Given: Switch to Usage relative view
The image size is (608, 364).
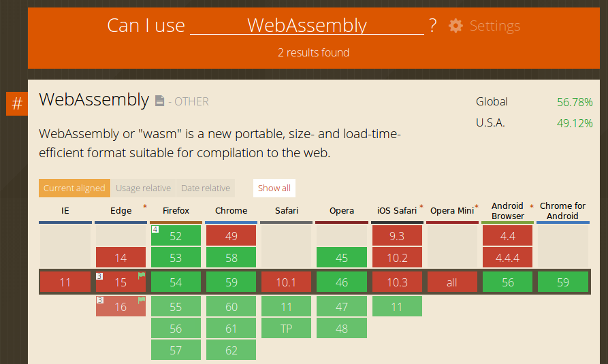Looking at the screenshot, I should (143, 188).
